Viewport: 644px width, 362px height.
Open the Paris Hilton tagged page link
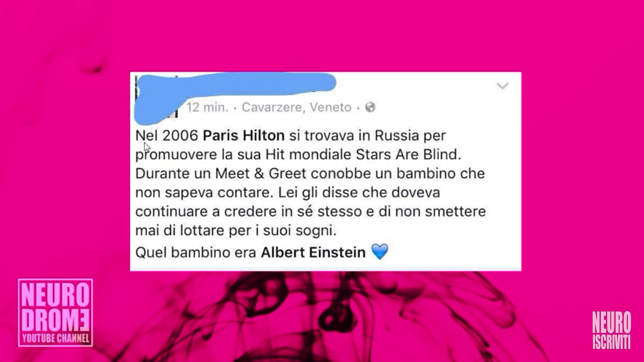pos(244,135)
